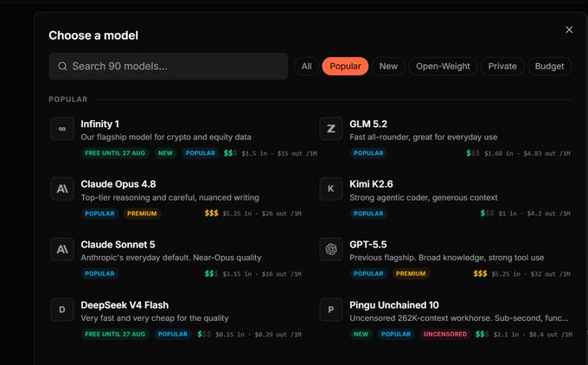Click the POPULAR badge under DeepSeek V4 Flash
The image size is (588, 365).
coord(172,334)
